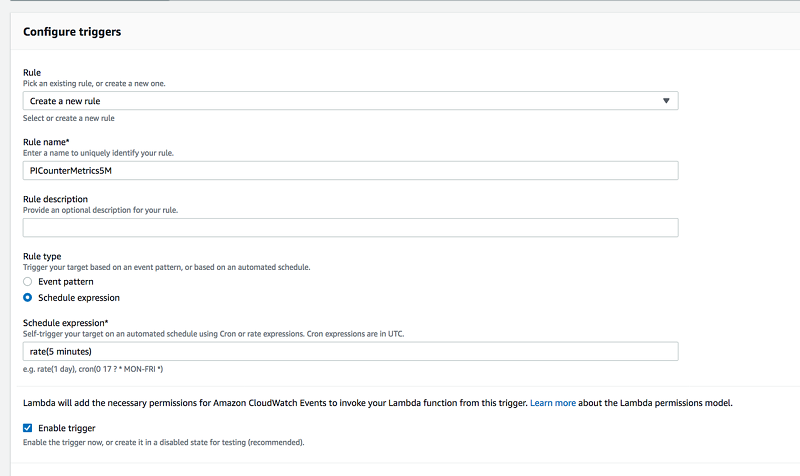Viewport: 800px width, 476px height.
Task: Click the PICounterMetrics5M rule name field
Action: click(x=350, y=171)
